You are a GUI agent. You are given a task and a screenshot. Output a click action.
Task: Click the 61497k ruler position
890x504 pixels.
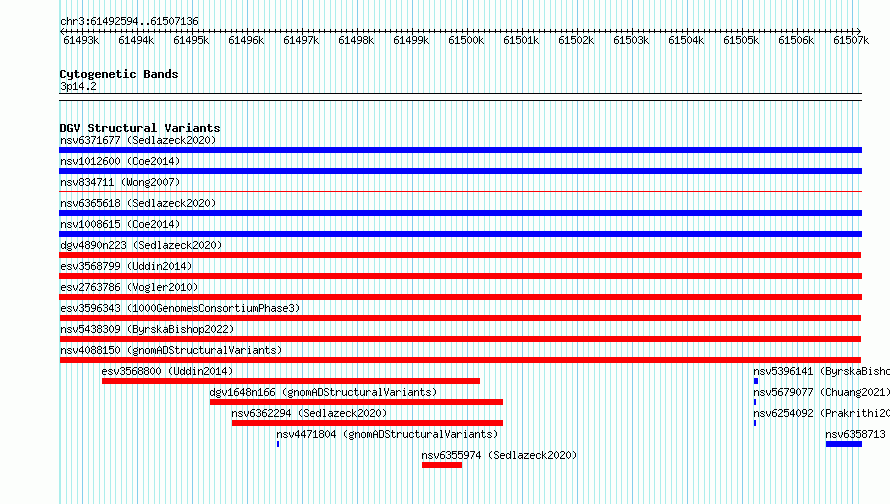click(x=301, y=40)
